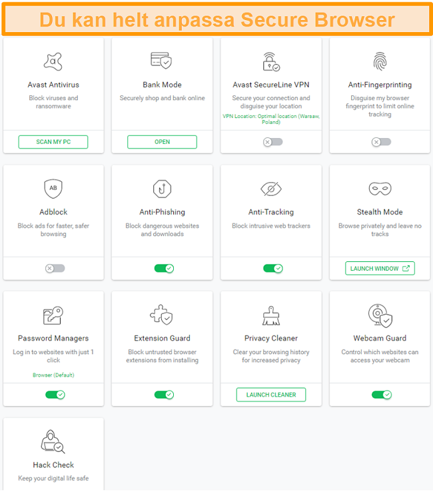Click the Anti-Fingerprinting fingerprint icon

click(380, 61)
